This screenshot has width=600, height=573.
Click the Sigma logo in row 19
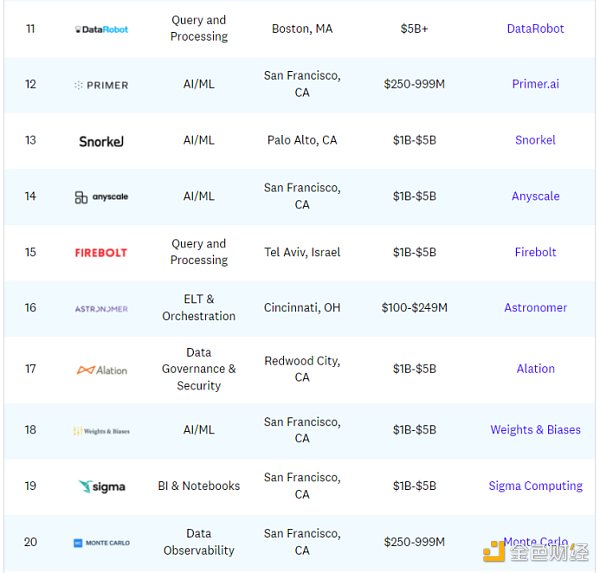pyautogui.click(x=101, y=487)
